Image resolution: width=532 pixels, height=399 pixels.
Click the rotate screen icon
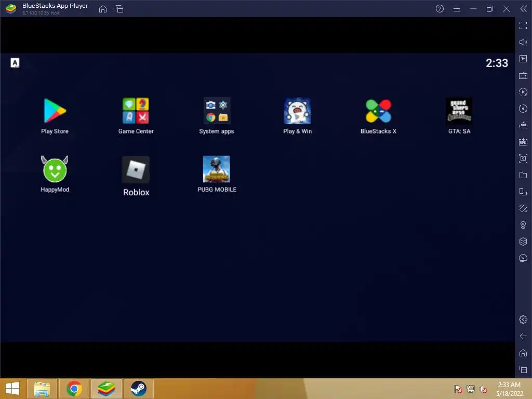pyautogui.click(x=523, y=192)
